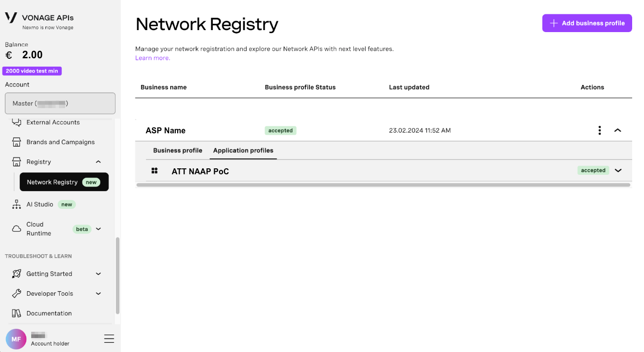Open the three-dot actions menu for ASP Name
The image size is (644, 352).
tap(600, 130)
